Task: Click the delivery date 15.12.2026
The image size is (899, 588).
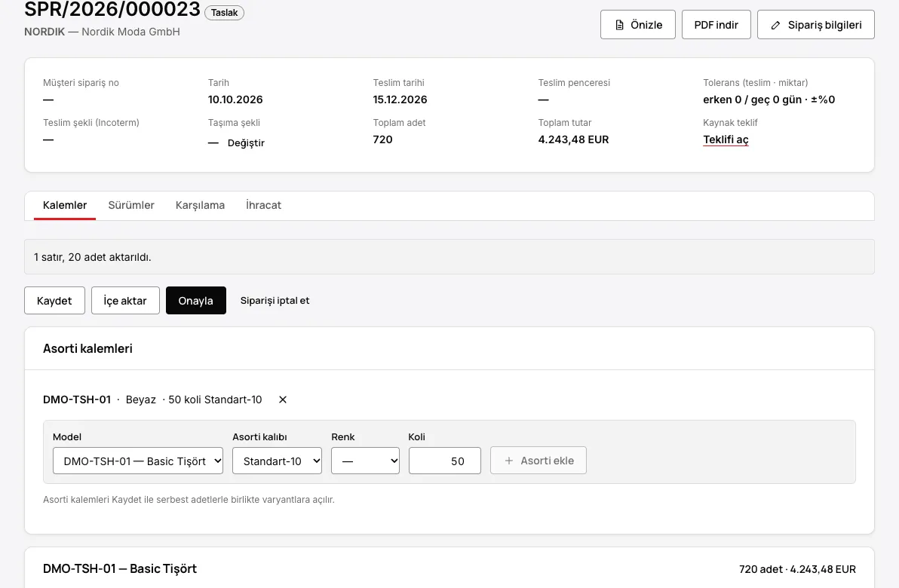Action: tap(400, 100)
